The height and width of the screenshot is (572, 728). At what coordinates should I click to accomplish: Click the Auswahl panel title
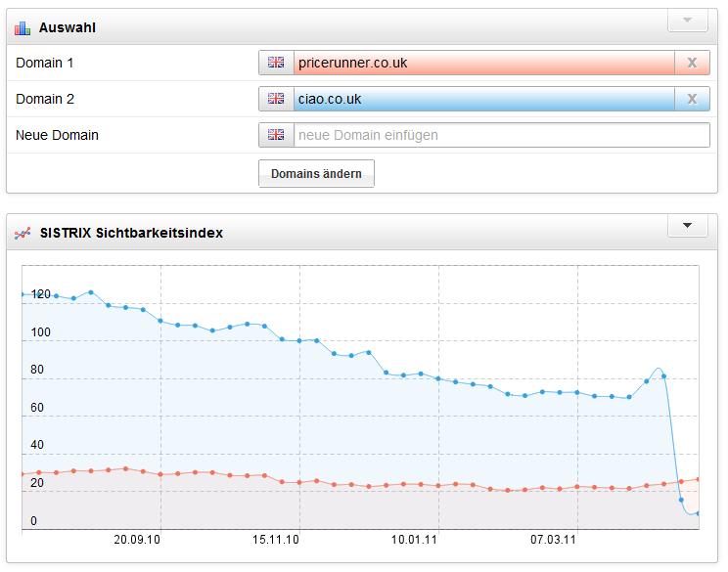(x=68, y=28)
